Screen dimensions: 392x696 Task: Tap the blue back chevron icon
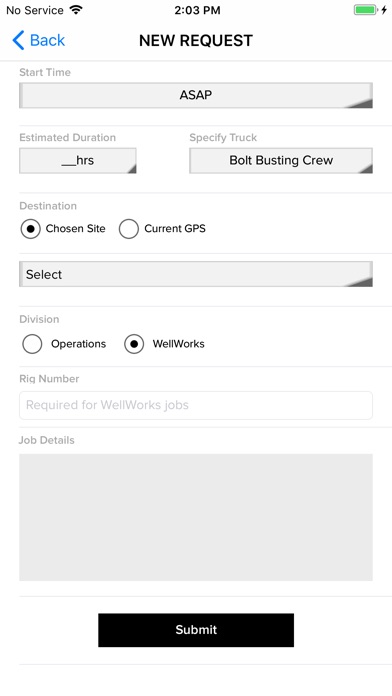[18, 40]
